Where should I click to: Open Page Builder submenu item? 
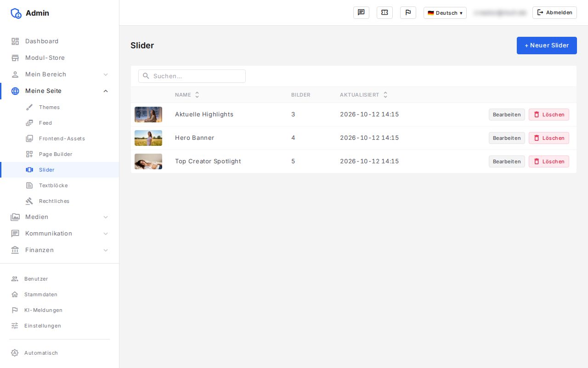tap(60, 154)
